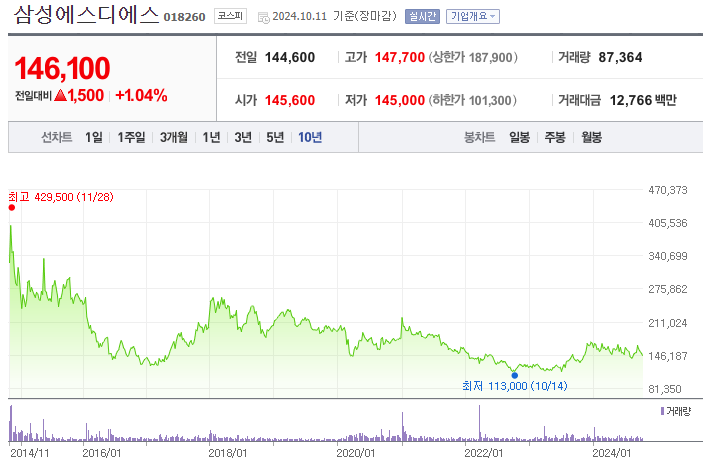This screenshot has width=703, height=473.
Task: Click the 2020/01 date axis label
Action: coord(356,453)
